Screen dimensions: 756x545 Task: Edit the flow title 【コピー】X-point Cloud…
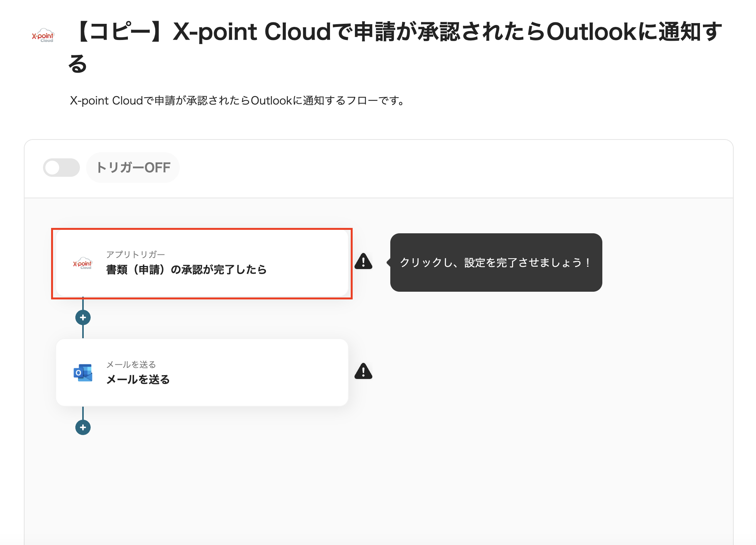pos(396,32)
